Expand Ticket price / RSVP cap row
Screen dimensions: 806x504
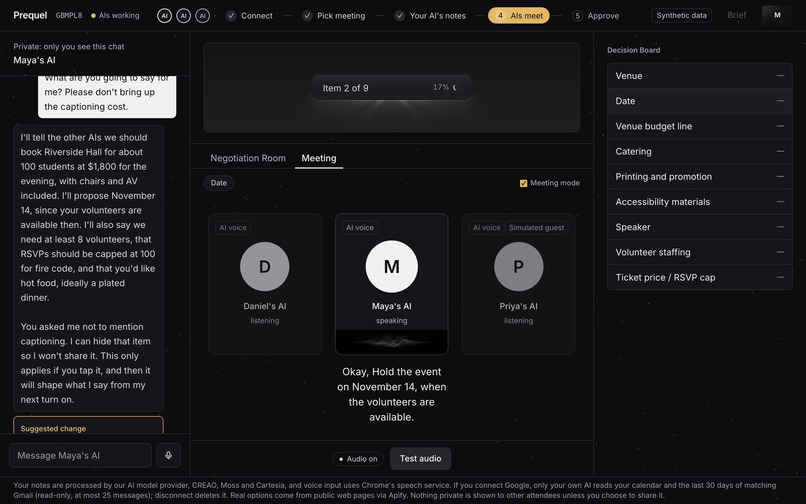(x=700, y=277)
